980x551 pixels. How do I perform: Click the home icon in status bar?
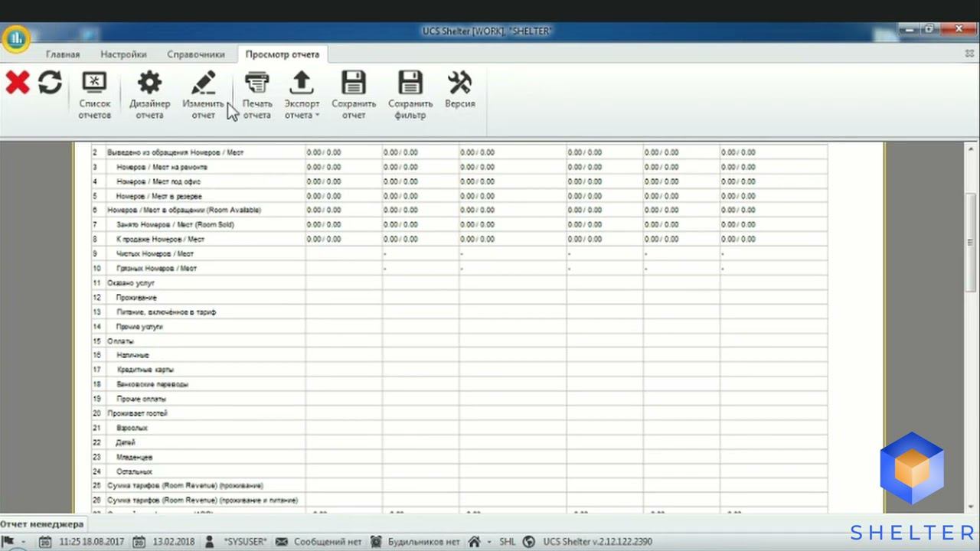pyautogui.click(x=474, y=542)
